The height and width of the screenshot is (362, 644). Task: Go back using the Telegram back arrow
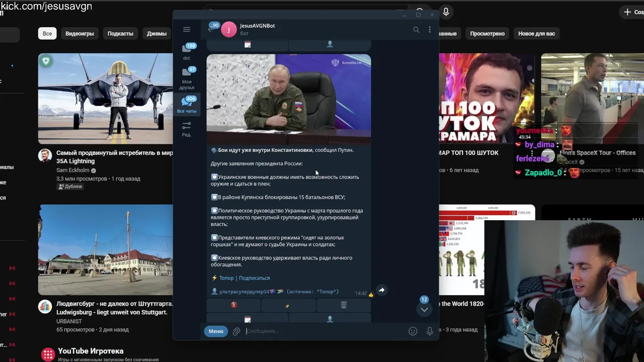coord(210,29)
